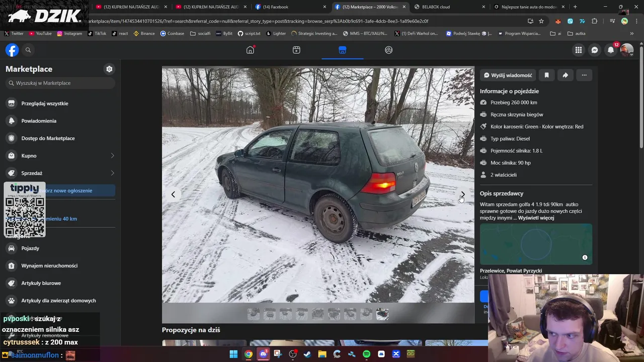Image resolution: width=644 pixels, height=362 pixels.
Task: Open the Facebook menu grid icon
Action: [x=579, y=50]
